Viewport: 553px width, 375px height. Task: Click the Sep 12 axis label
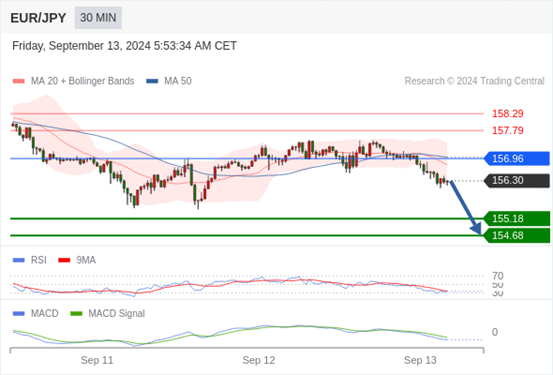click(x=259, y=360)
